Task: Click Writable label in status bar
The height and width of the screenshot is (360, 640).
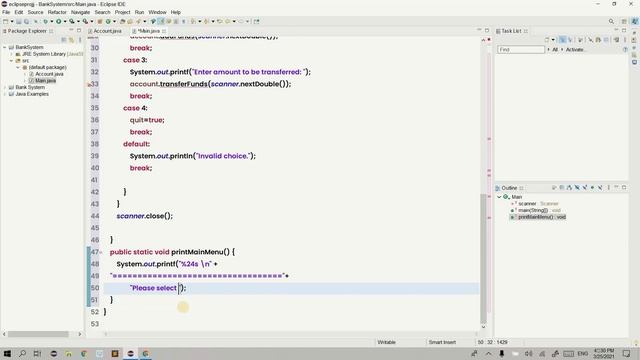Action: tap(387, 342)
